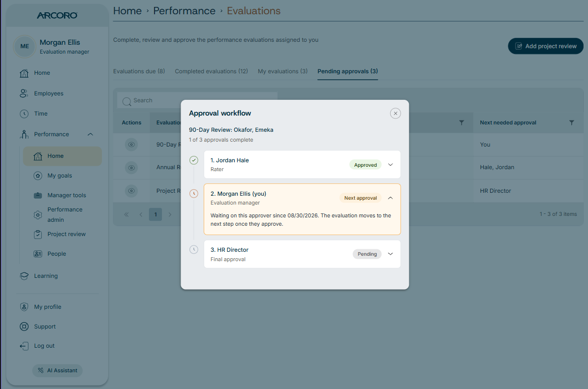Switch to Evaluations due tab
Viewport: 588px width, 389px height.
(x=139, y=71)
